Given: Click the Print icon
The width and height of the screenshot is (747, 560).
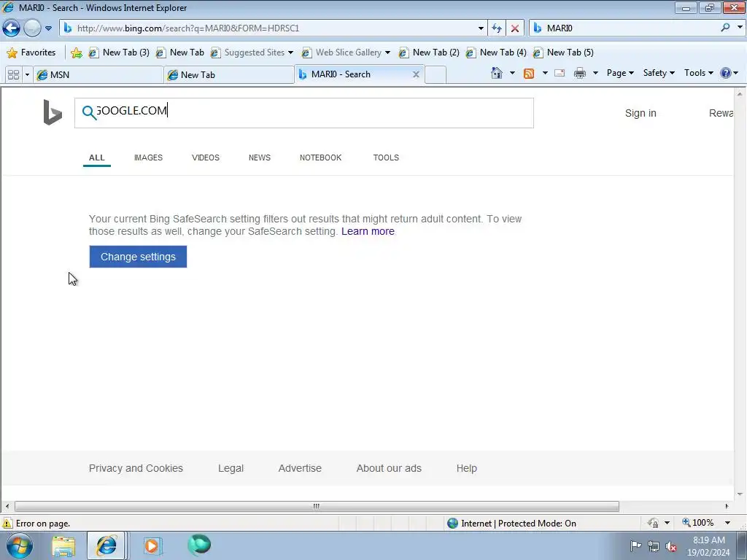Looking at the screenshot, I should click(580, 73).
